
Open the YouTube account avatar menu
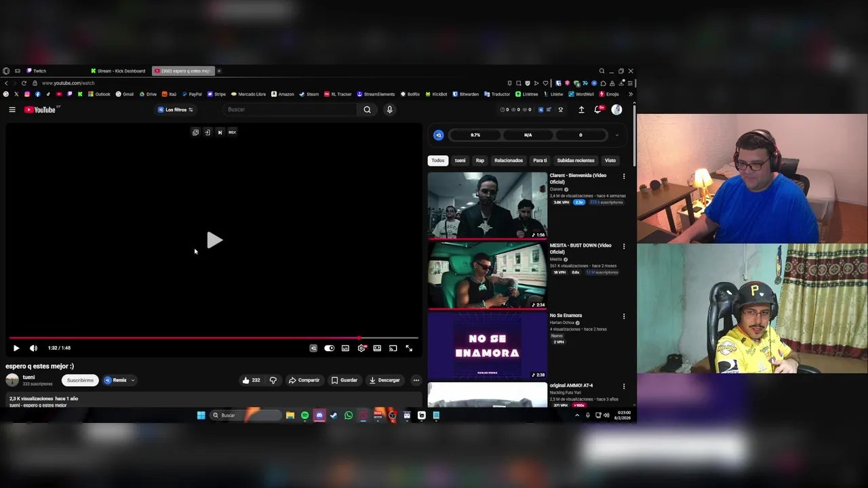[616, 110]
